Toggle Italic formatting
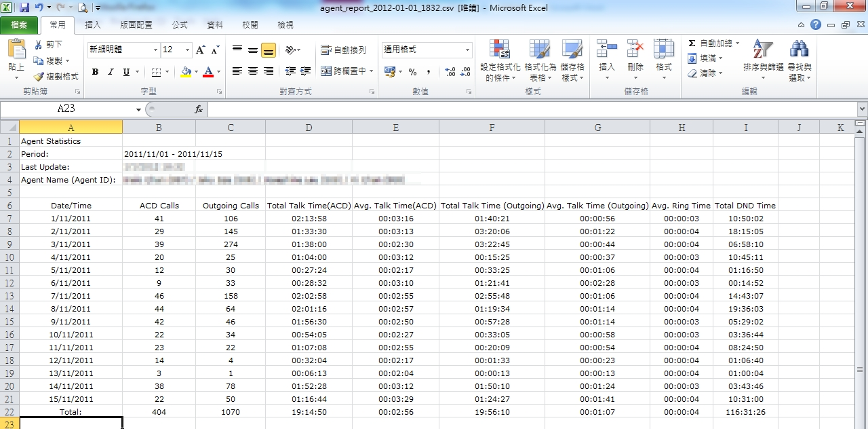Image resolution: width=868 pixels, height=429 pixels. 111,71
